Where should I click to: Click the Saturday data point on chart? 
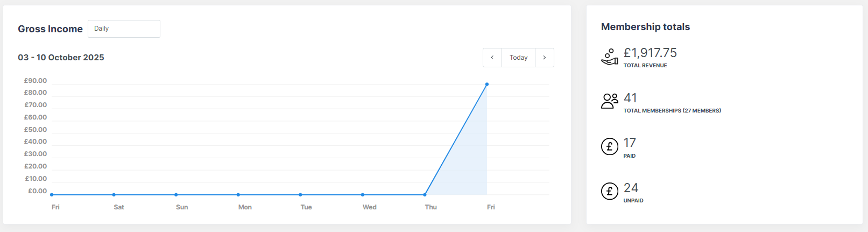coord(114,194)
